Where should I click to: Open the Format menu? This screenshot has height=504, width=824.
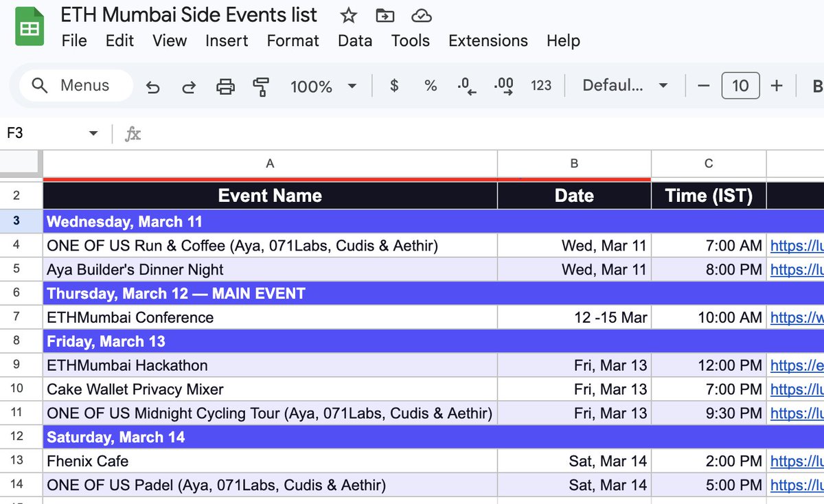(293, 41)
